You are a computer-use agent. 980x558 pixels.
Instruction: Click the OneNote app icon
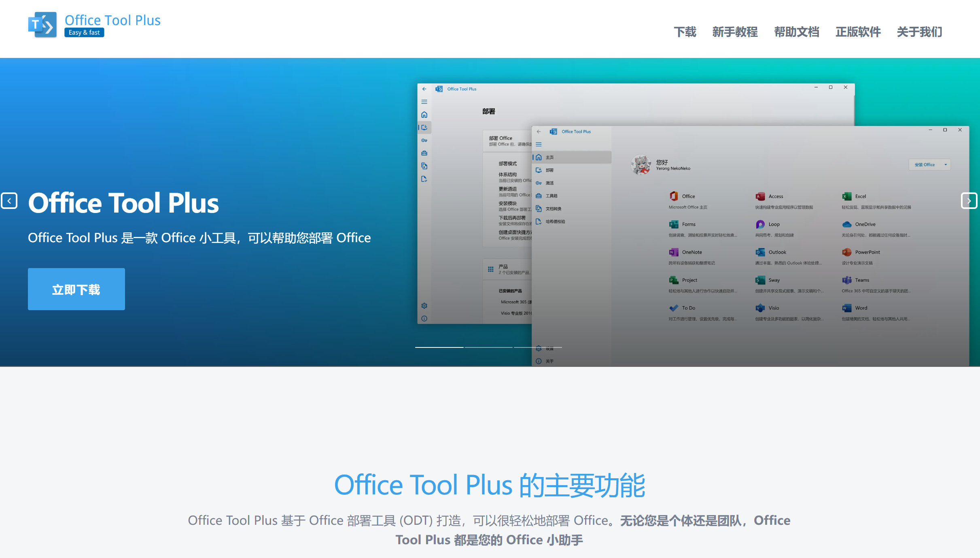point(673,252)
